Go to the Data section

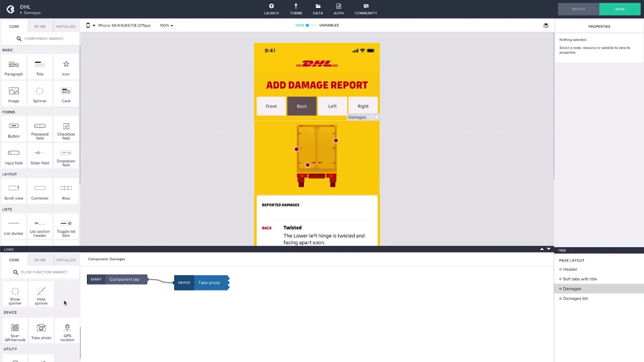click(x=318, y=9)
